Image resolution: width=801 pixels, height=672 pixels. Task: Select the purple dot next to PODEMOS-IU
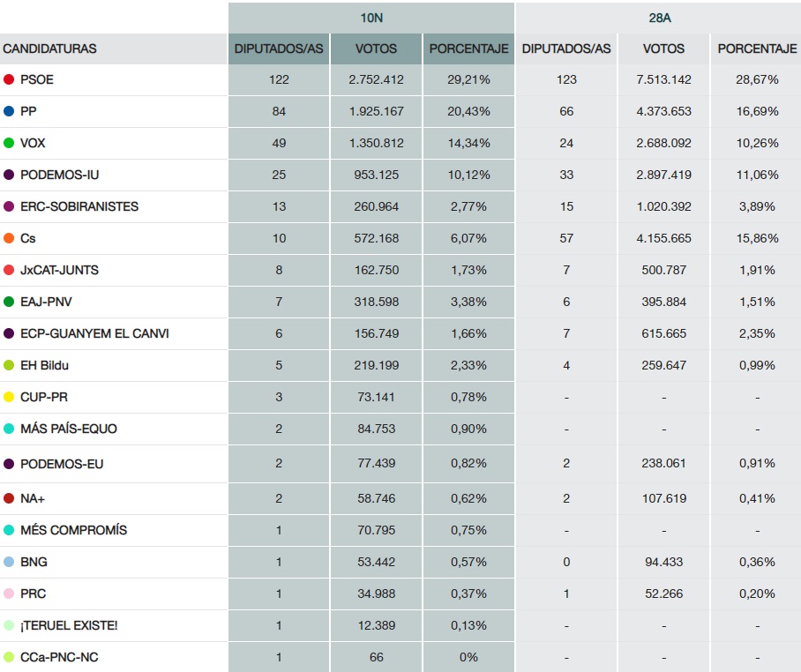pos(9,175)
